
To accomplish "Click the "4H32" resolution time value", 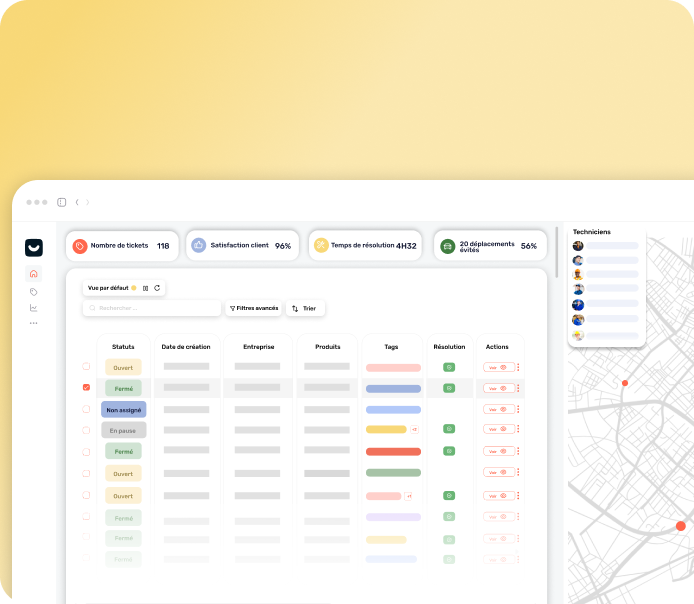I will (406, 246).
